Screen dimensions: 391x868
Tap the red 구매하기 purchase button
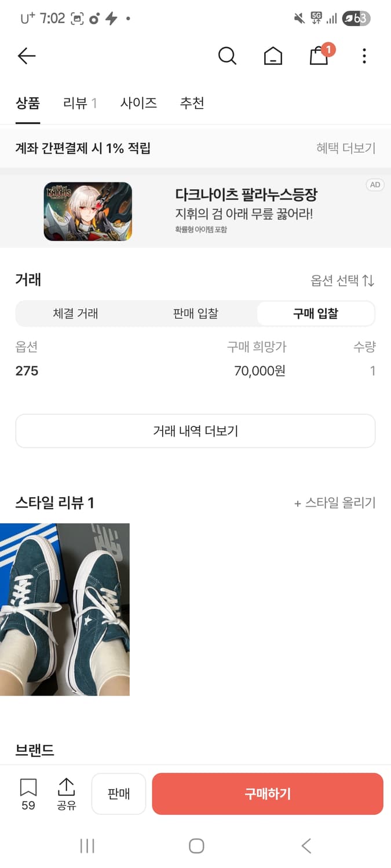point(268,793)
